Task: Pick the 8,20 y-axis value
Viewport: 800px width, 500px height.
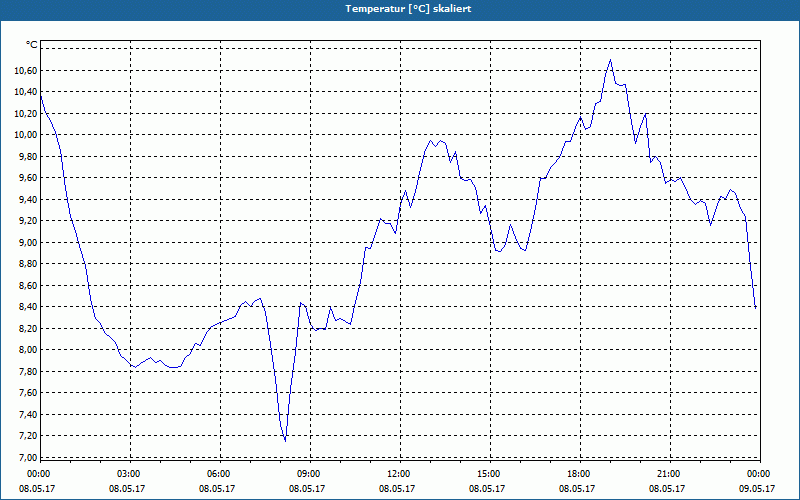Action: click(28, 329)
